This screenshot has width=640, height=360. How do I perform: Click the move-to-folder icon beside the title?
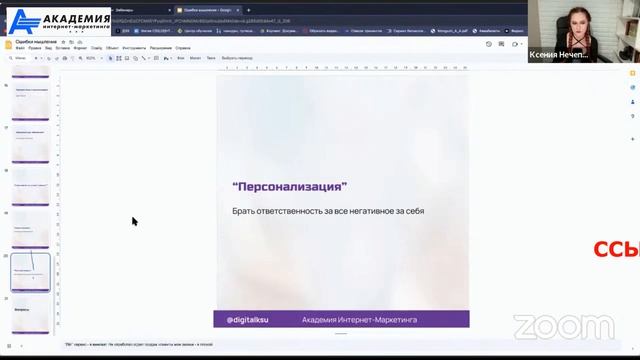[71, 42]
